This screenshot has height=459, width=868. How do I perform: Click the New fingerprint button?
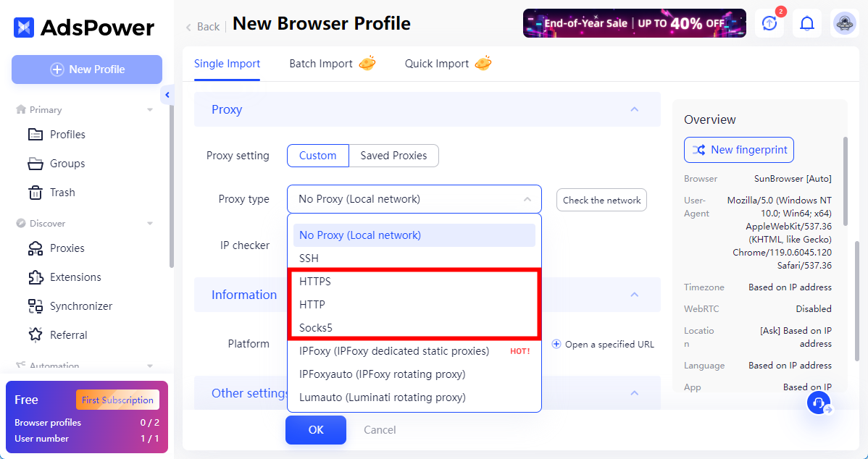click(739, 150)
